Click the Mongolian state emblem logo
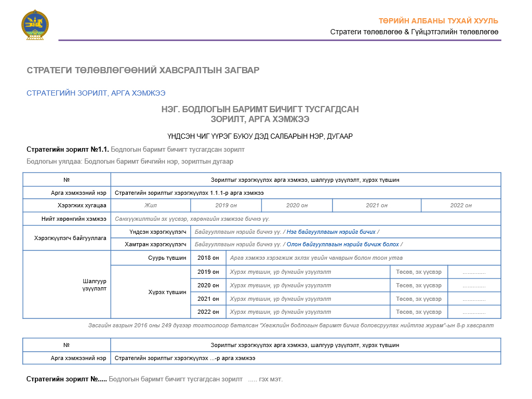Screen dimensions: 532x399 click(x=35, y=25)
